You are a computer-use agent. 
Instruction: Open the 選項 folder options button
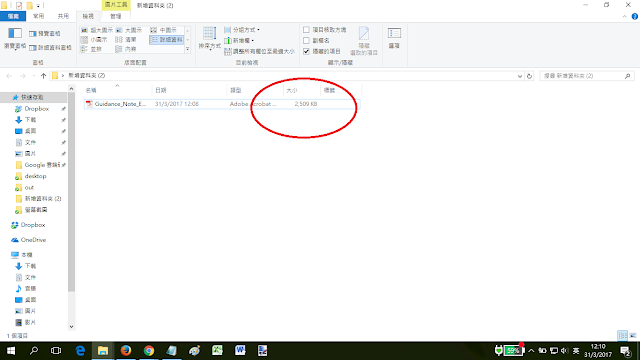point(394,39)
